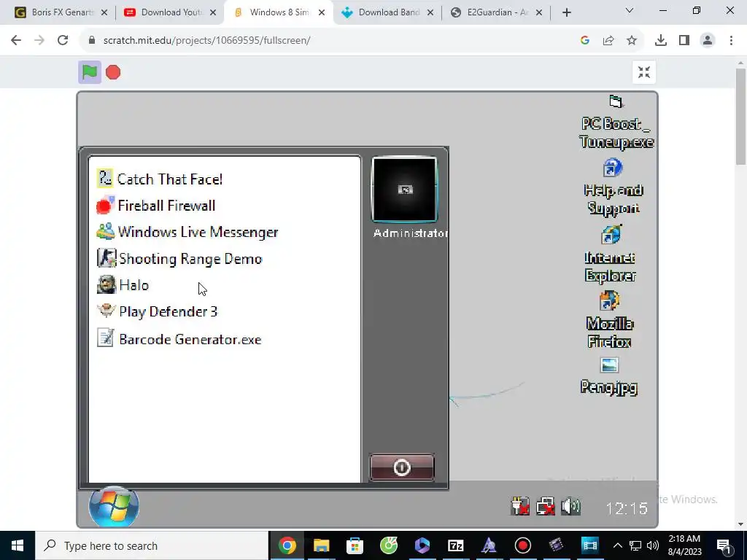Share this page via share icon

pyautogui.click(x=608, y=41)
